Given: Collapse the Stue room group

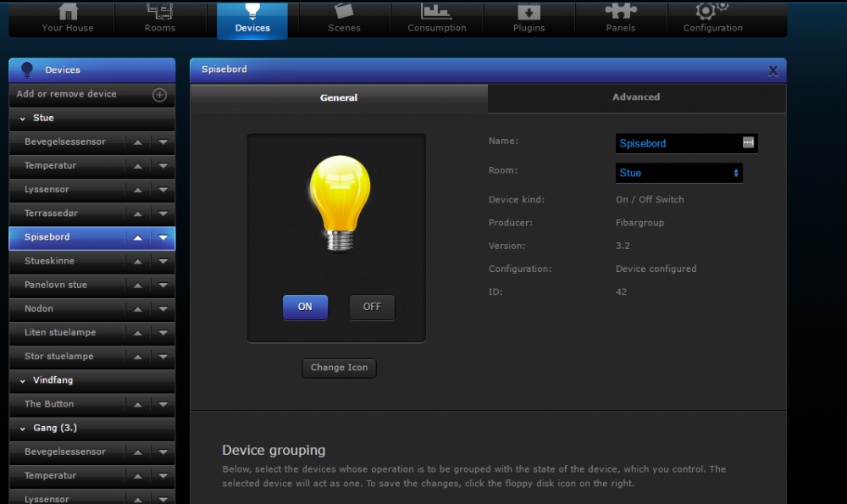Looking at the screenshot, I should click(x=23, y=119).
